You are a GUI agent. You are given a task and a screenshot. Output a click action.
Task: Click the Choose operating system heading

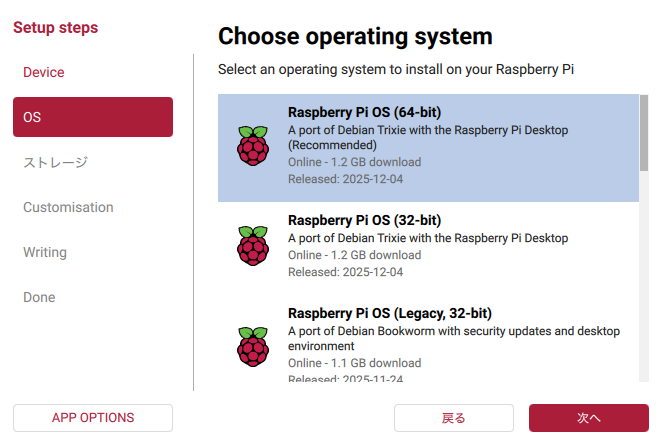pyautogui.click(x=355, y=37)
